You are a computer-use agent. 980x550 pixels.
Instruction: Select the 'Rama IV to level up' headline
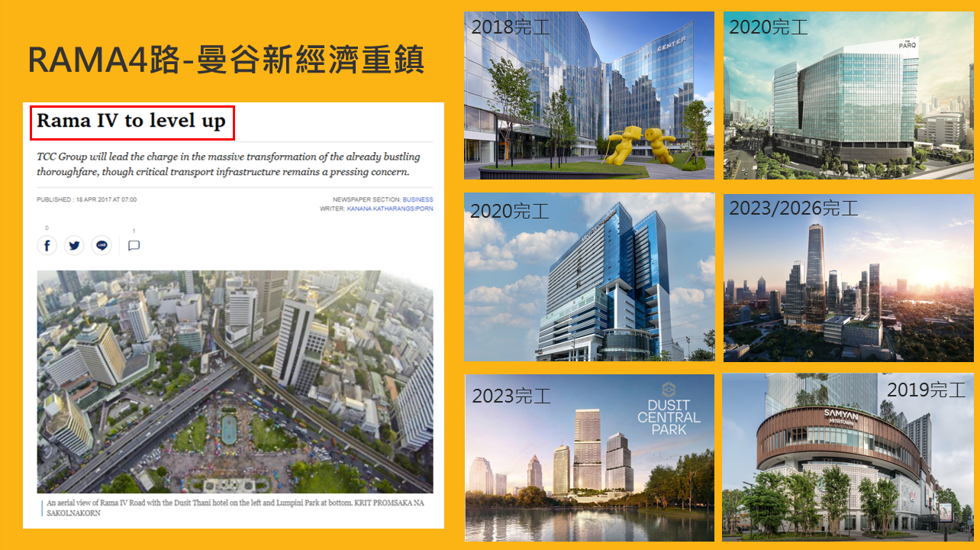point(131,121)
